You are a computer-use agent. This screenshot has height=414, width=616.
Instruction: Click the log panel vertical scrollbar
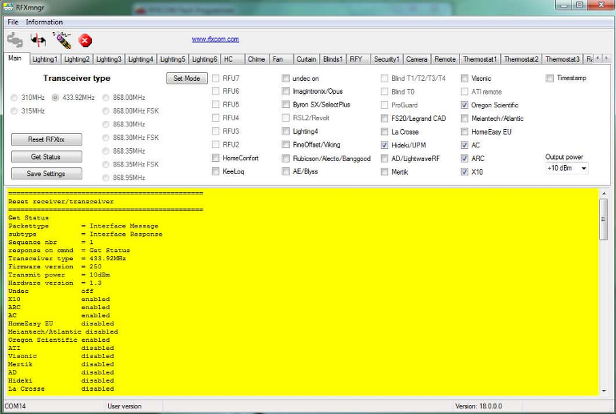click(603, 290)
